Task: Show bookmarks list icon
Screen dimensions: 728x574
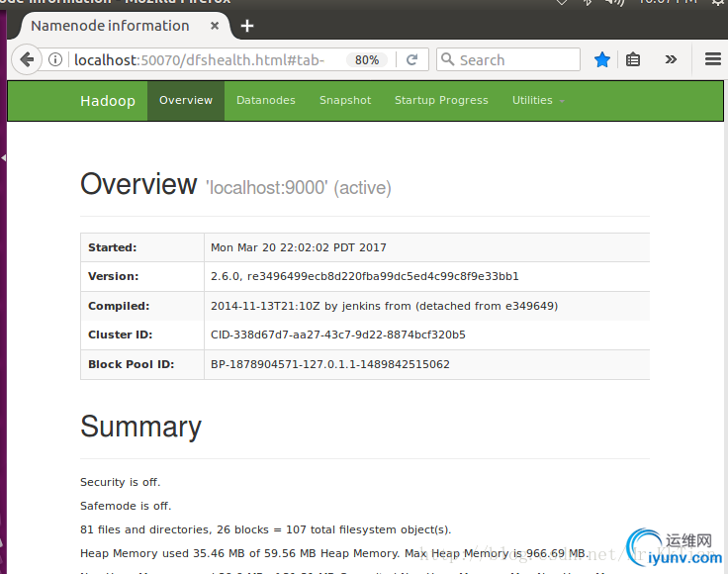Action: tap(633, 59)
